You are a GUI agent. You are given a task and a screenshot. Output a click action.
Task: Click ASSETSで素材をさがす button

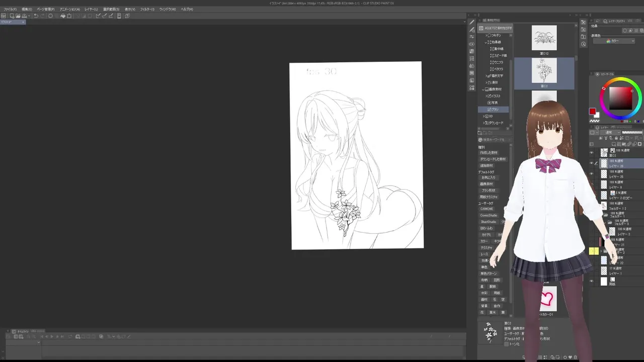point(495,28)
